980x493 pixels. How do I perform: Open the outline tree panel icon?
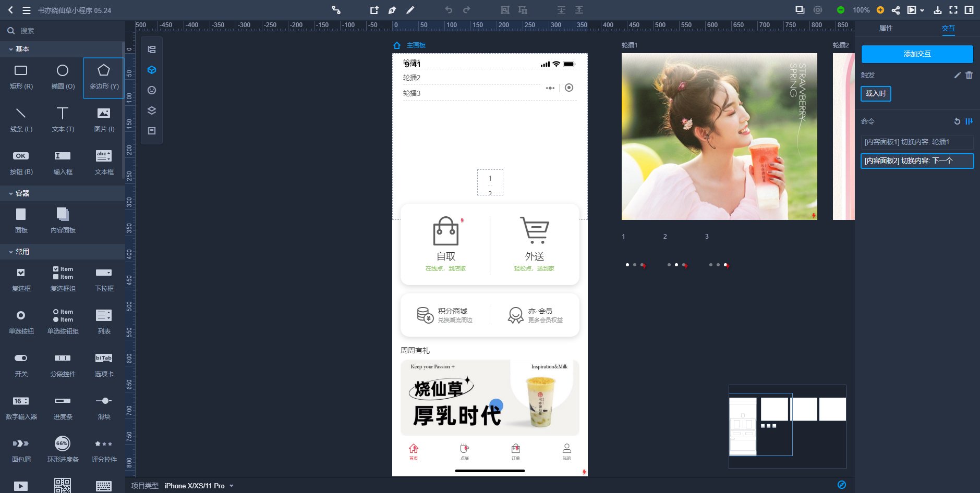pyautogui.click(x=152, y=50)
